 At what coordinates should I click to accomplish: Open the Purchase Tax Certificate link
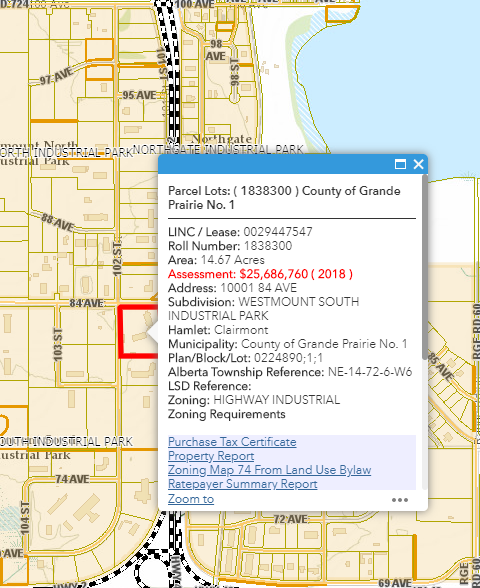pos(232,442)
